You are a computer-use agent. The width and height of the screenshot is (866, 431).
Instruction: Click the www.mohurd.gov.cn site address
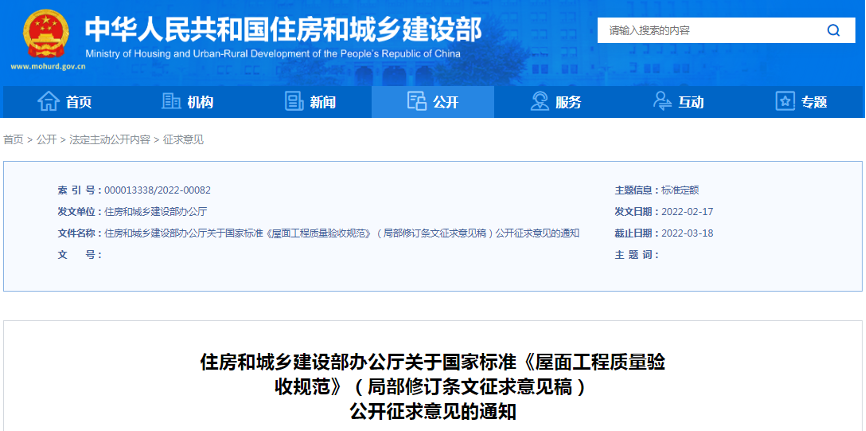pos(48,66)
